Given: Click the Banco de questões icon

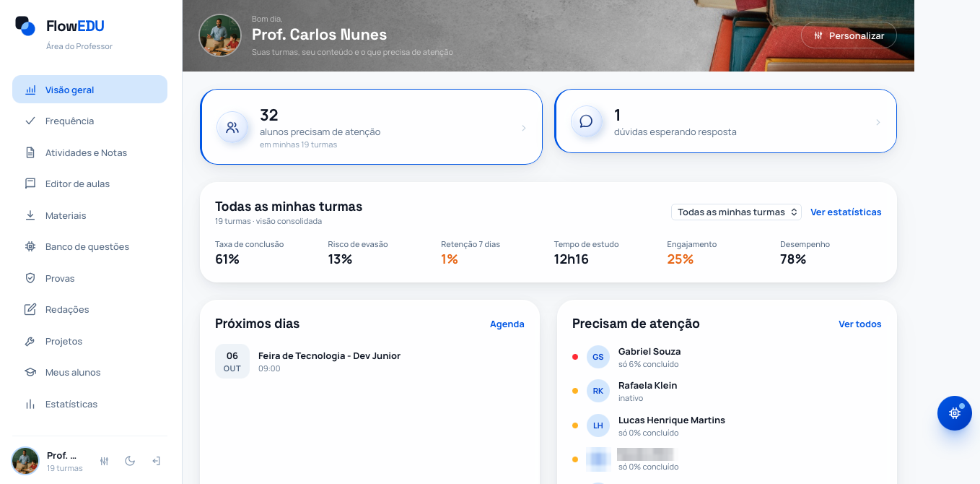Looking at the screenshot, I should (x=30, y=246).
